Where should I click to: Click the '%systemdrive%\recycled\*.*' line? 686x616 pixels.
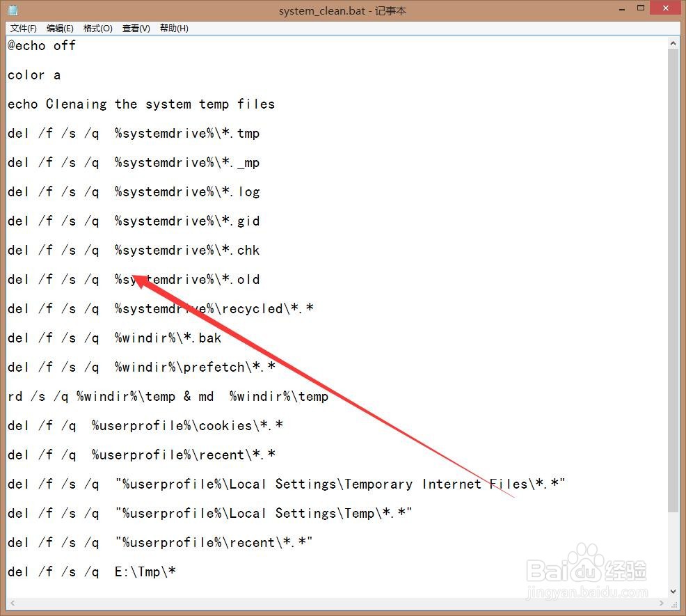(x=161, y=309)
